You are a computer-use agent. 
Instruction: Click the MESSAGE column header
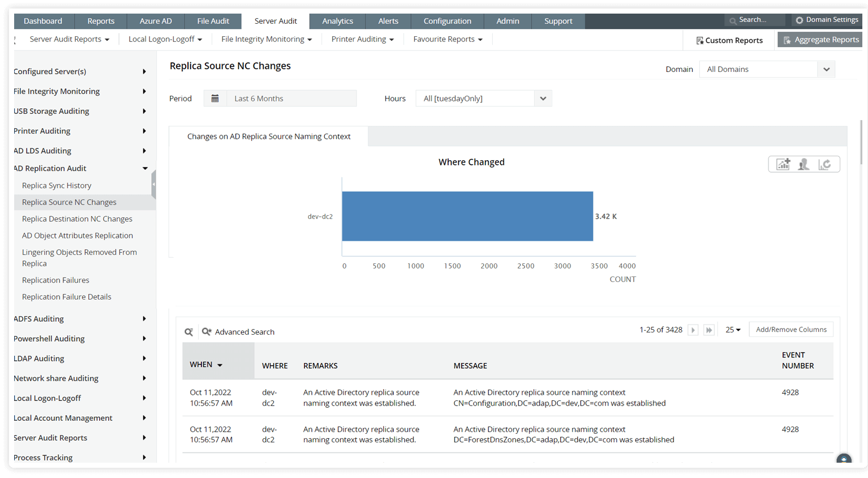470,366
